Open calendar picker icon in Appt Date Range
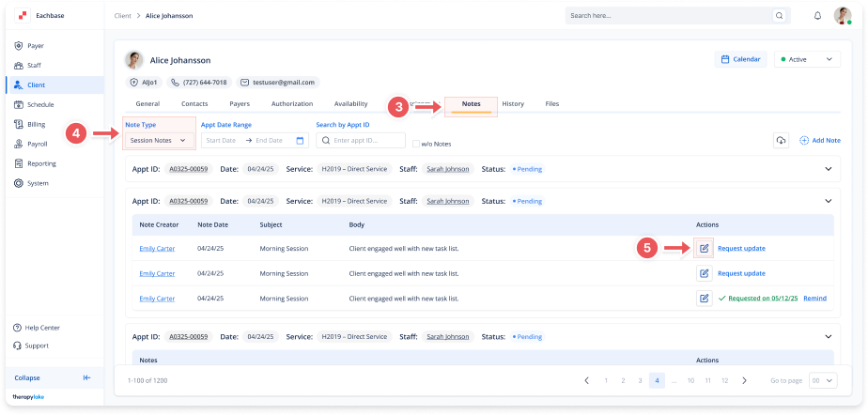 [x=301, y=140]
